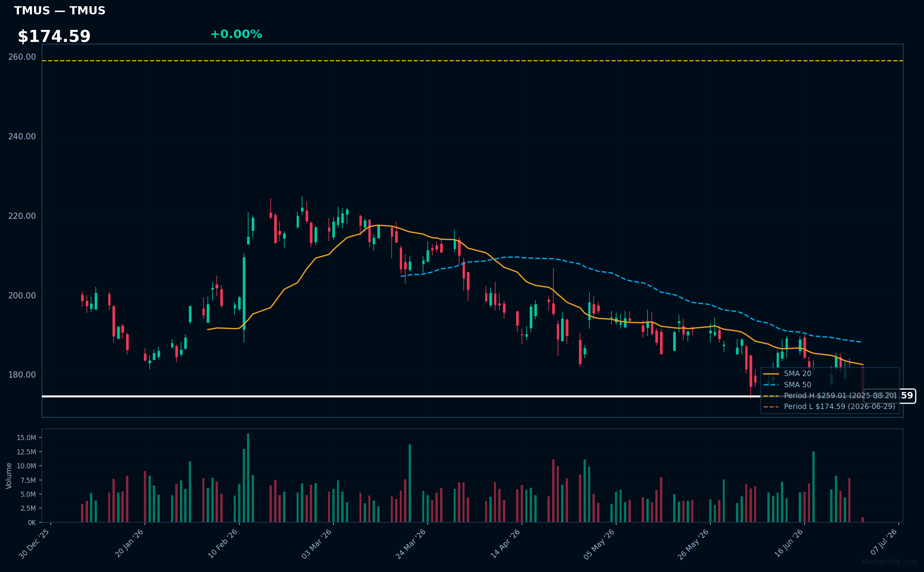This screenshot has height=572, width=924.
Task: Click the 26 May '26 date label
Action: [693, 544]
